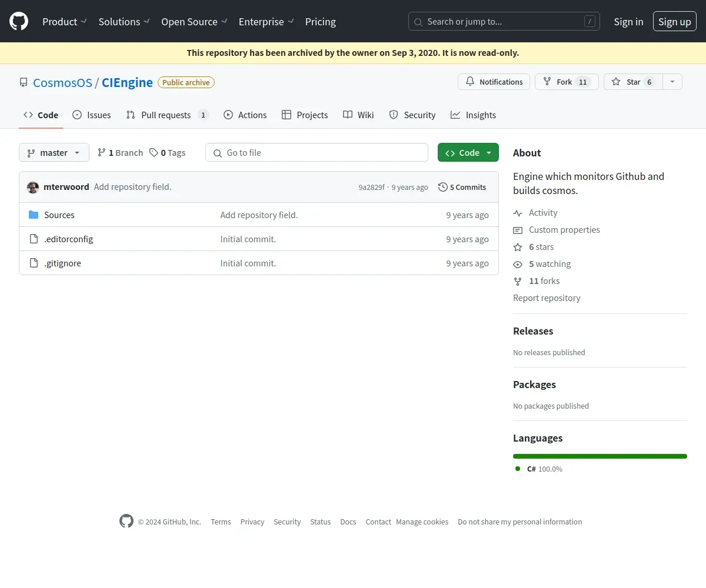Click the Sources folder icon

point(34,215)
